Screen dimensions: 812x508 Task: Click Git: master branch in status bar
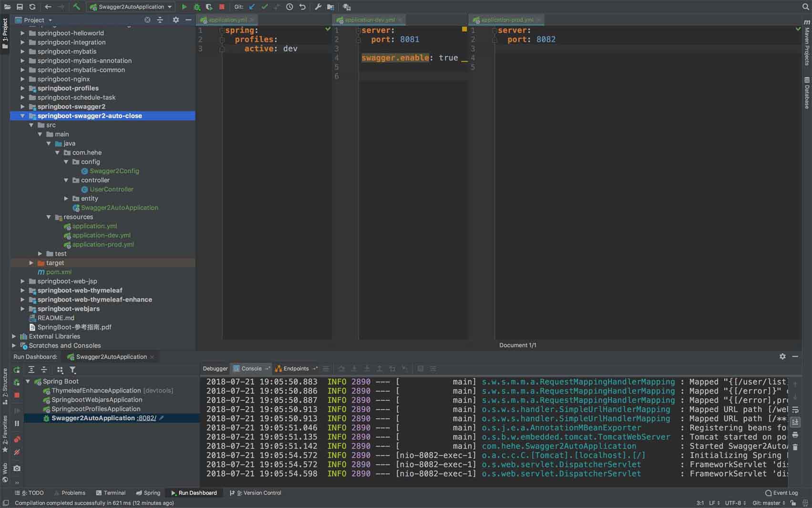pyautogui.click(x=769, y=503)
